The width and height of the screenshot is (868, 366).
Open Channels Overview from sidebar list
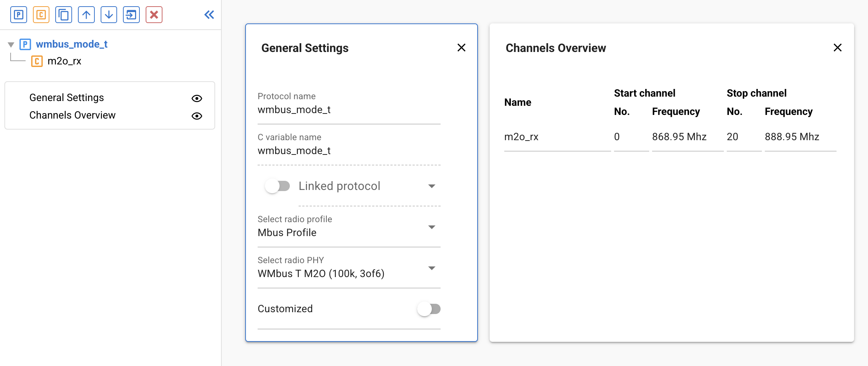[x=72, y=115]
